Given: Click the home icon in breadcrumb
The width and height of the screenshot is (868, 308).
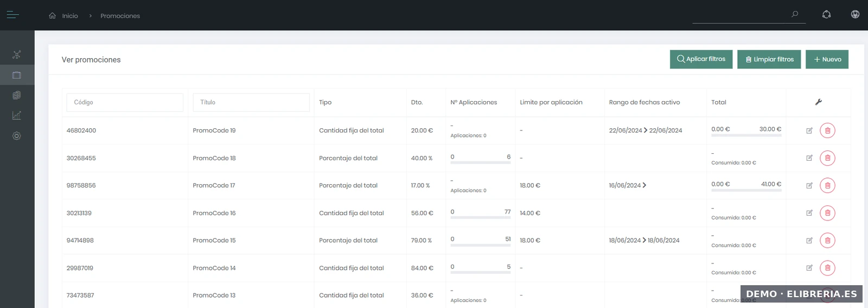Looking at the screenshot, I should tap(52, 16).
